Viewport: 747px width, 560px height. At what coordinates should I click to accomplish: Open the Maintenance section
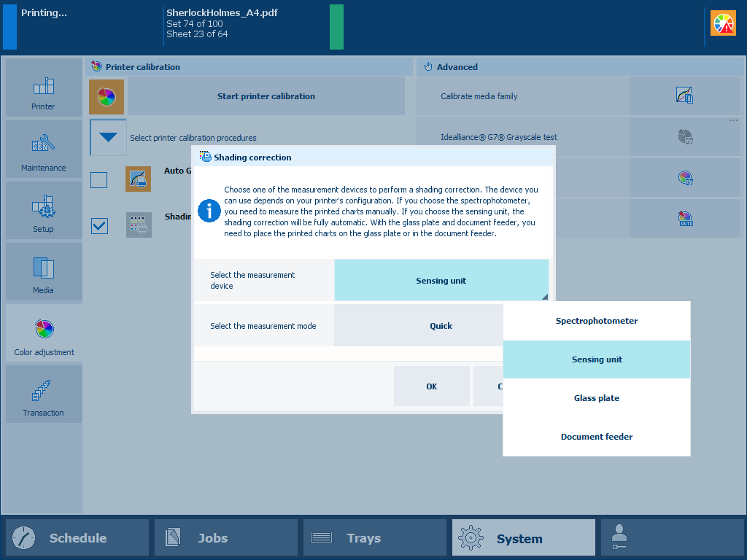coord(44,149)
